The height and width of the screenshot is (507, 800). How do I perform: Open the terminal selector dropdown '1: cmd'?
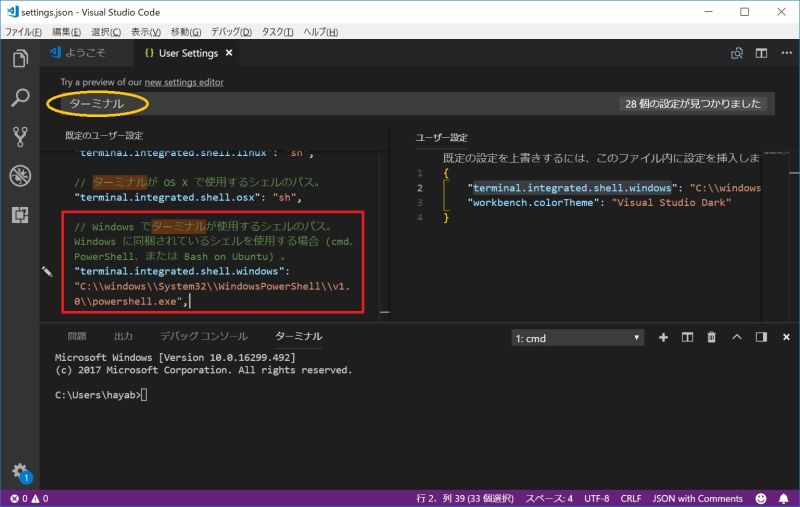click(x=578, y=338)
